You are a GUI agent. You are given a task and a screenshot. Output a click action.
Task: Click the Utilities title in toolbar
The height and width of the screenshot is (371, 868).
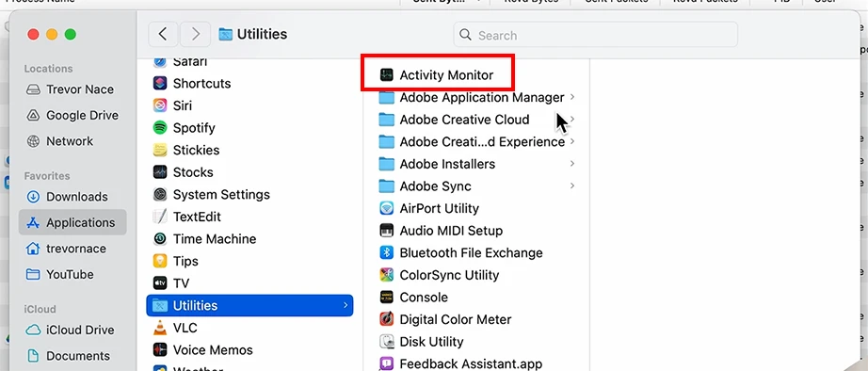point(262,34)
